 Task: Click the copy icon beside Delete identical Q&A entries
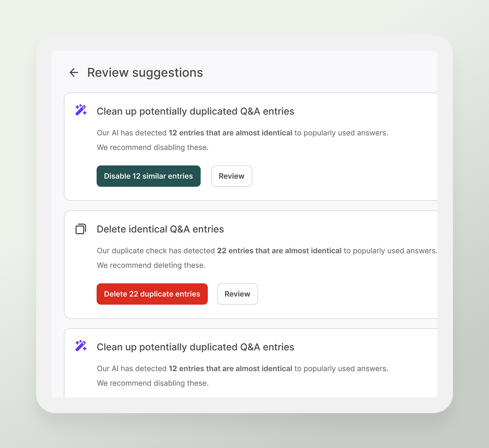coord(81,229)
